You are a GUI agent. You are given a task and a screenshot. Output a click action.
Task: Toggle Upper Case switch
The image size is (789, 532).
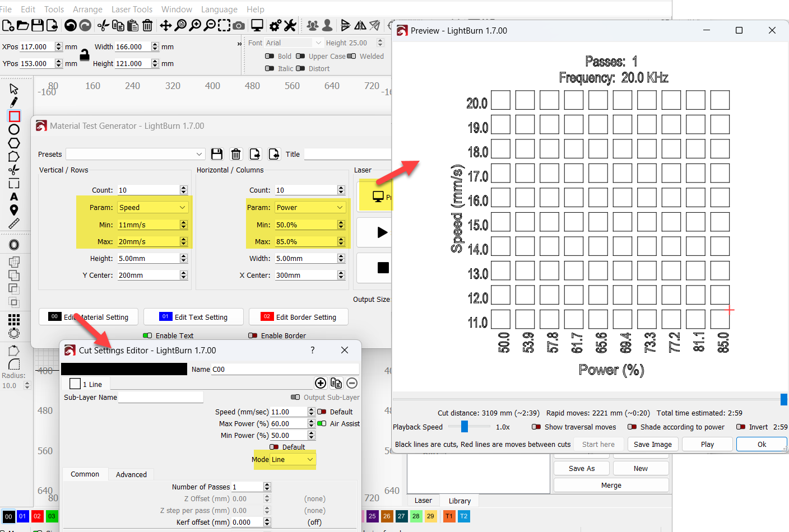300,56
